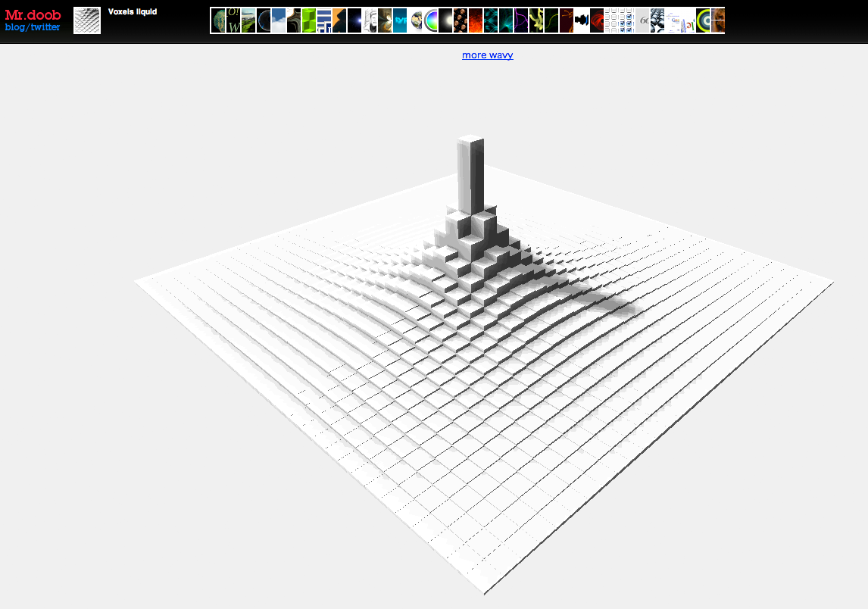Open the twitter link in the header
Screen dimensions: 868x609
(45, 27)
